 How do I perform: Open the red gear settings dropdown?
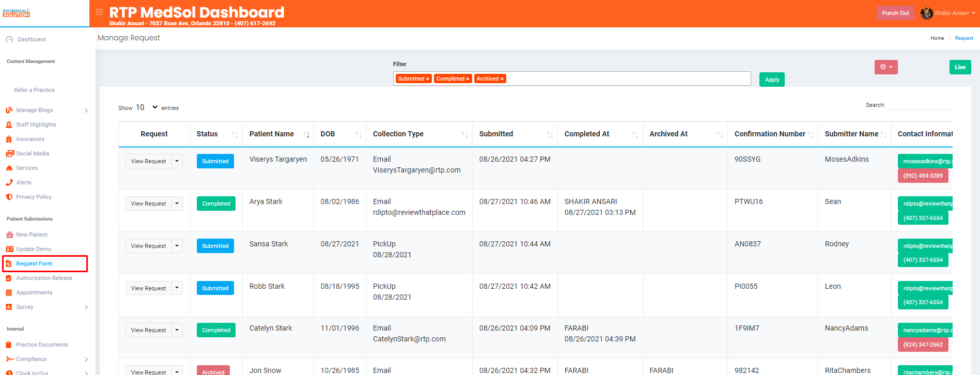point(886,67)
